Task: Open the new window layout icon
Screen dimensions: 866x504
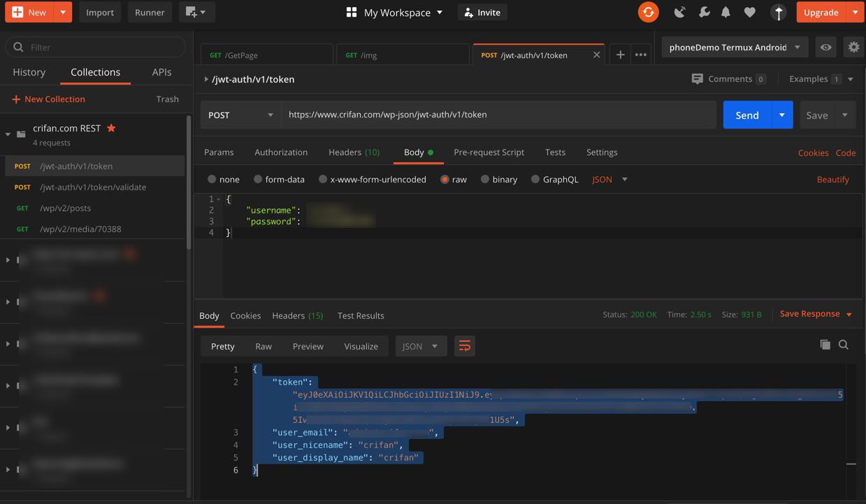Action: pos(196,12)
